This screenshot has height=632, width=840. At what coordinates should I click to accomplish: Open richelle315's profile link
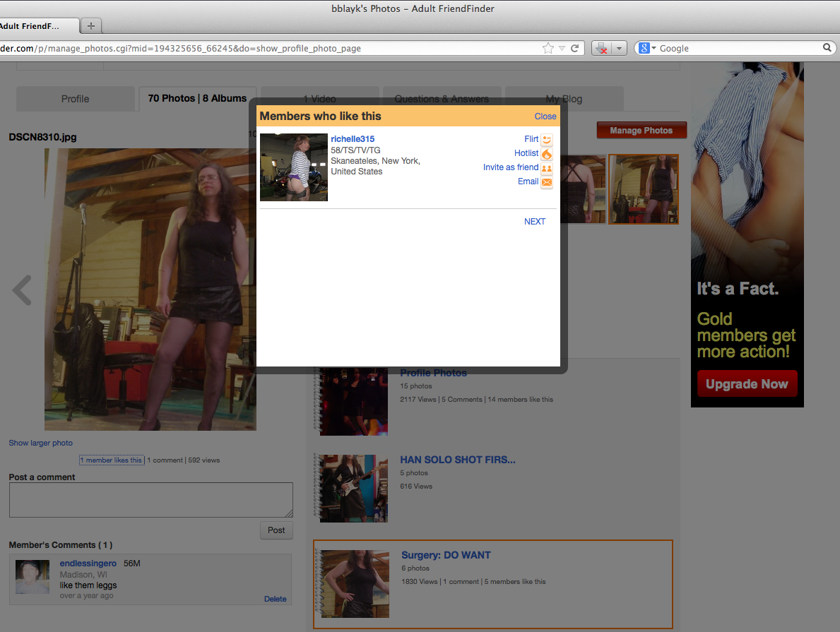pos(353,138)
